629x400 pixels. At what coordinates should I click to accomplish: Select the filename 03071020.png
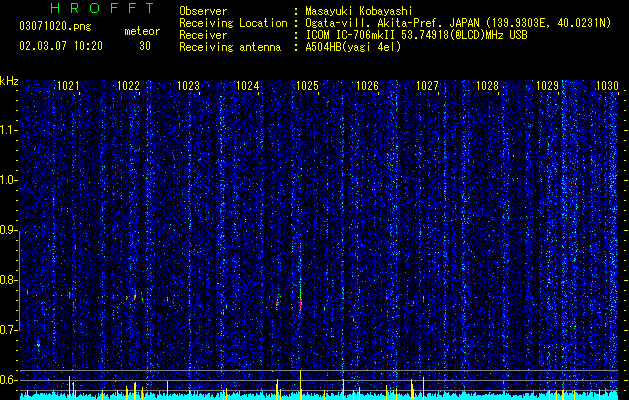click(x=55, y=26)
